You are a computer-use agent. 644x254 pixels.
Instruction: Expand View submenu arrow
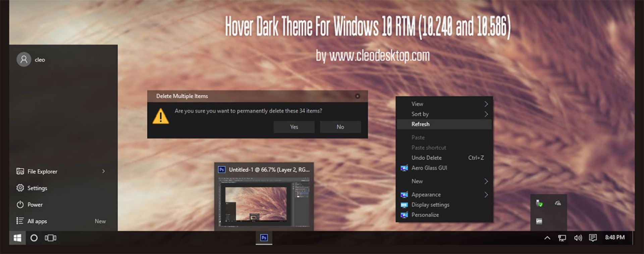coord(486,104)
